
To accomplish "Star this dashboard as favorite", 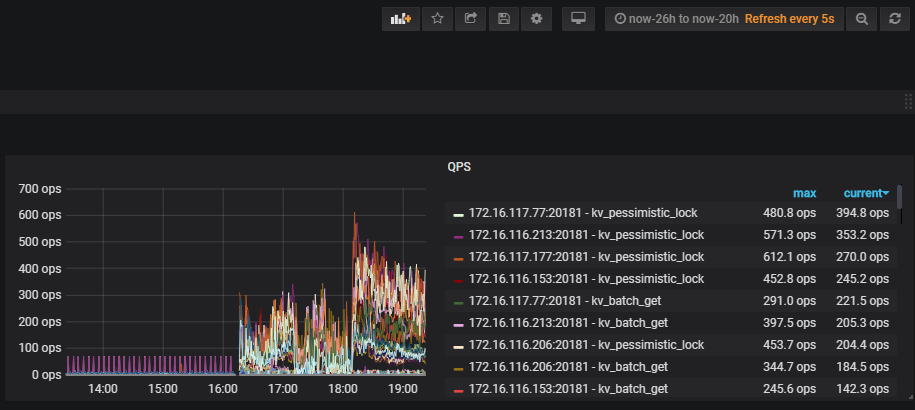I will click(x=437, y=19).
